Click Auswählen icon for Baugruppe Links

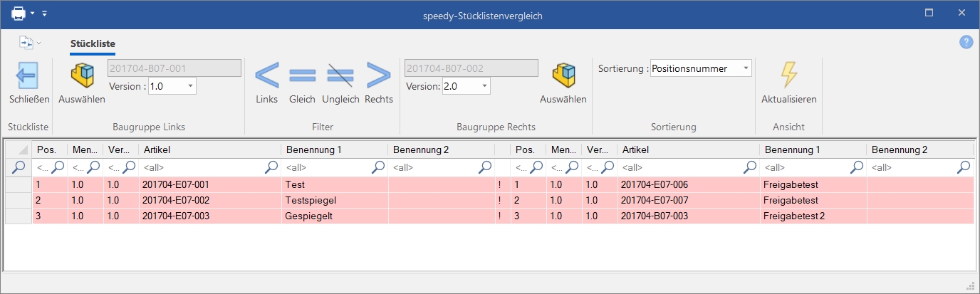81,75
